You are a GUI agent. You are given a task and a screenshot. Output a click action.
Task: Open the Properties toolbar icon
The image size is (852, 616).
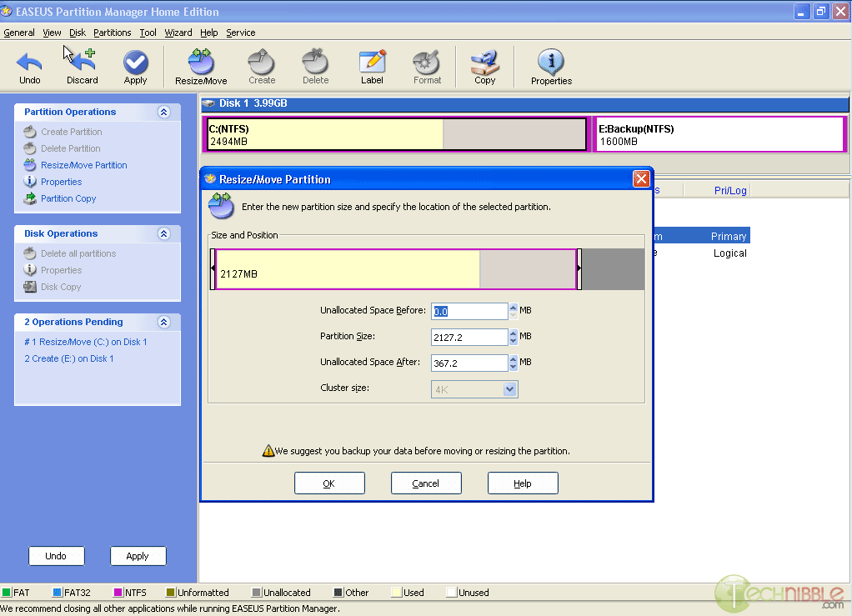pyautogui.click(x=551, y=67)
